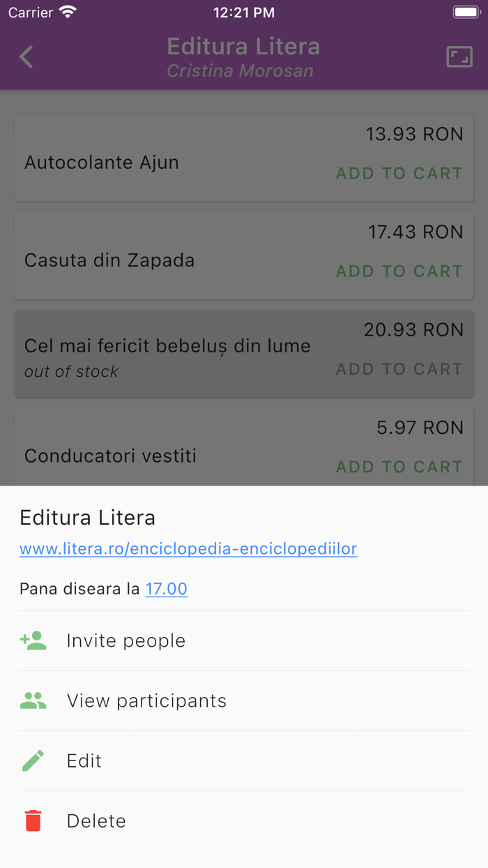This screenshot has width=488, height=868.
Task: Open the resize window icon top right
Action: click(x=459, y=57)
